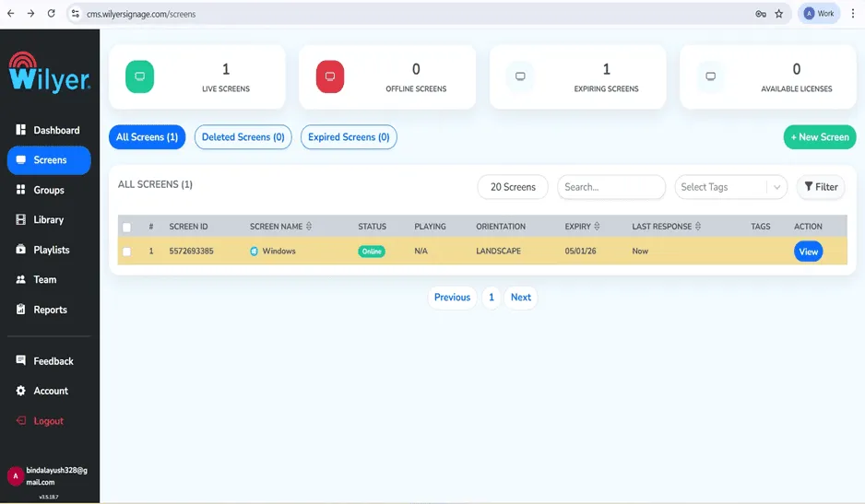Click the bindalayush328 email text
This screenshot has width=865, height=504.
click(x=57, y=475)
